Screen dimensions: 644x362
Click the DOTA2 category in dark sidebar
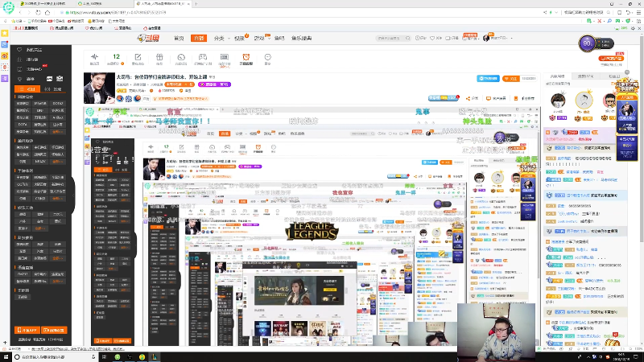tap(57, 104)
